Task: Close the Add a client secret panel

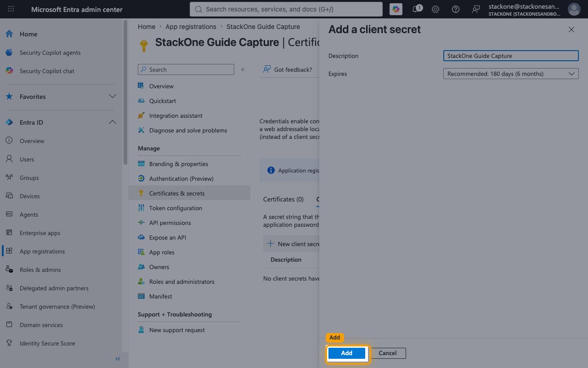Action: (x=571, y=29)
